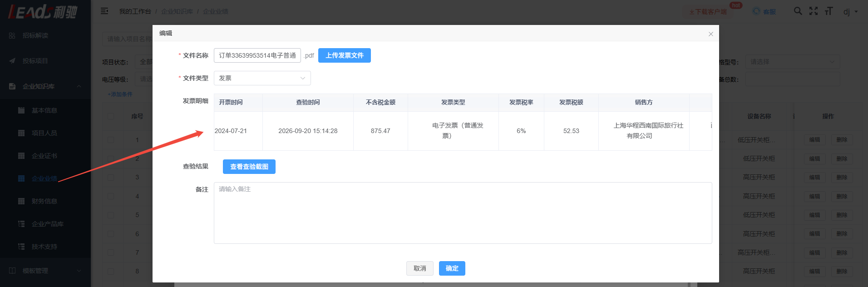This screenshot has width=868, height=287.
Task: Click the 企业知识库 folder icon
Action: [x=12, y=86]
